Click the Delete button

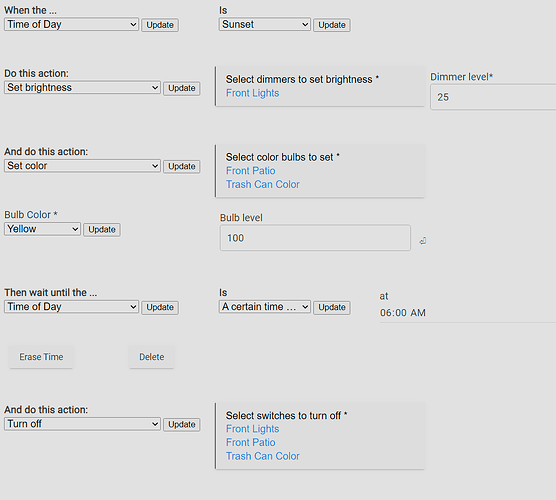pyautogui.click(x=151, y=357)
